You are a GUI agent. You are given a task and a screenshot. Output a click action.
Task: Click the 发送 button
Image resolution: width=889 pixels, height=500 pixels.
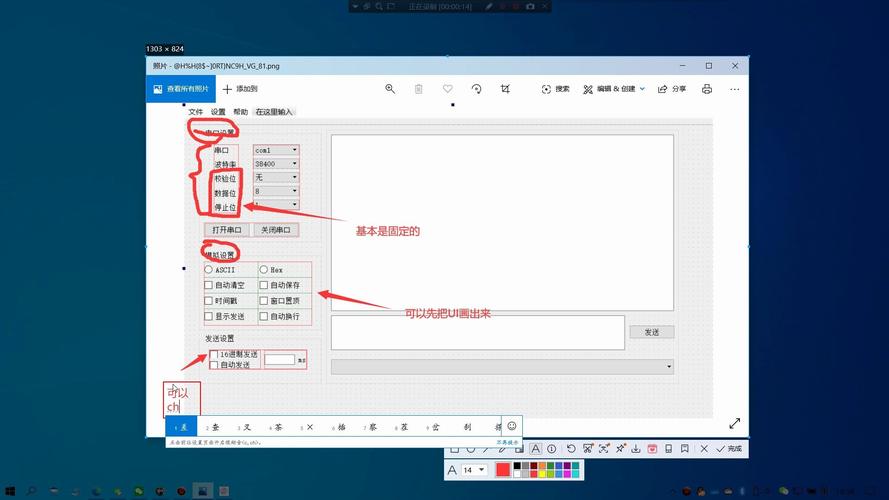coord(652,332)
